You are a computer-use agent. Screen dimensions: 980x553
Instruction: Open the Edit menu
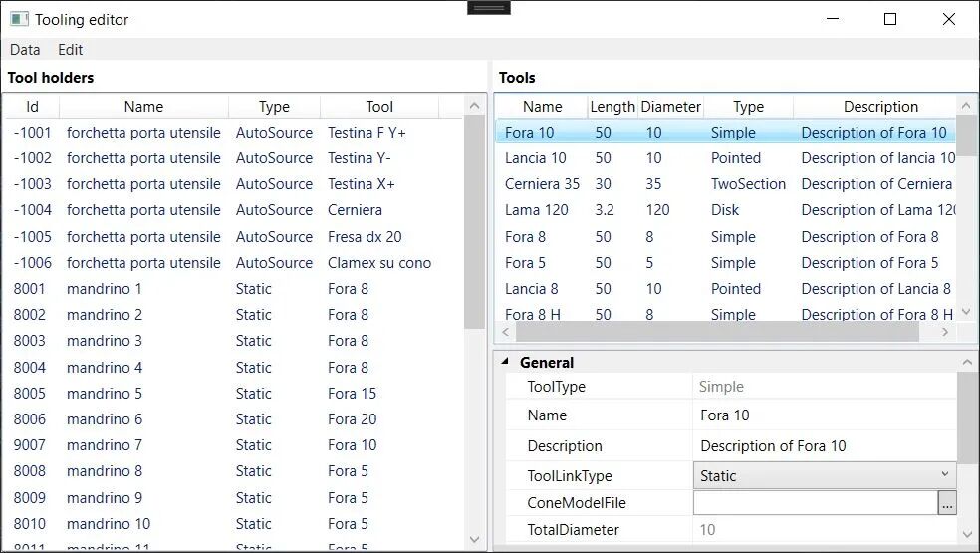pyautogui.click(x=70, y=50)
